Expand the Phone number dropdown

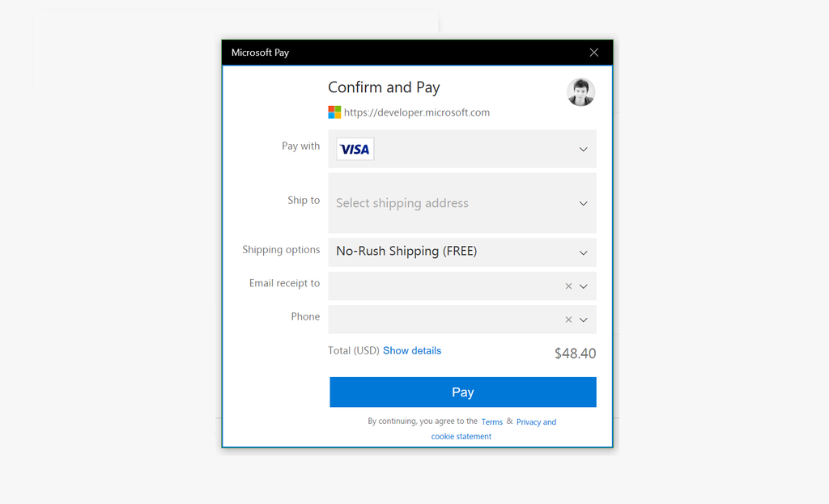pos(582,320)
